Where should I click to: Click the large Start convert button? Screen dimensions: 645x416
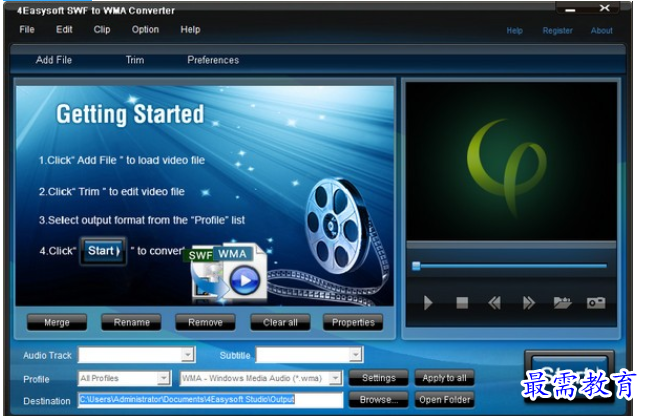(x=569, y=376)
